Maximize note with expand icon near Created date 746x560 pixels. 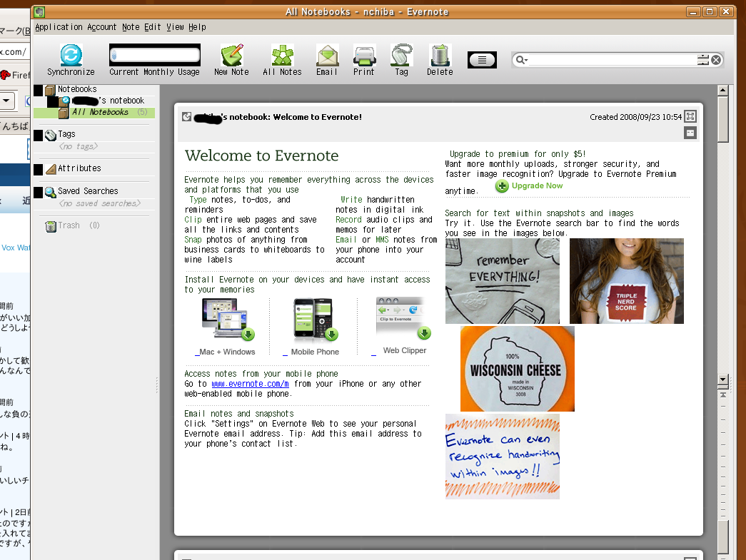pos(690,116)
